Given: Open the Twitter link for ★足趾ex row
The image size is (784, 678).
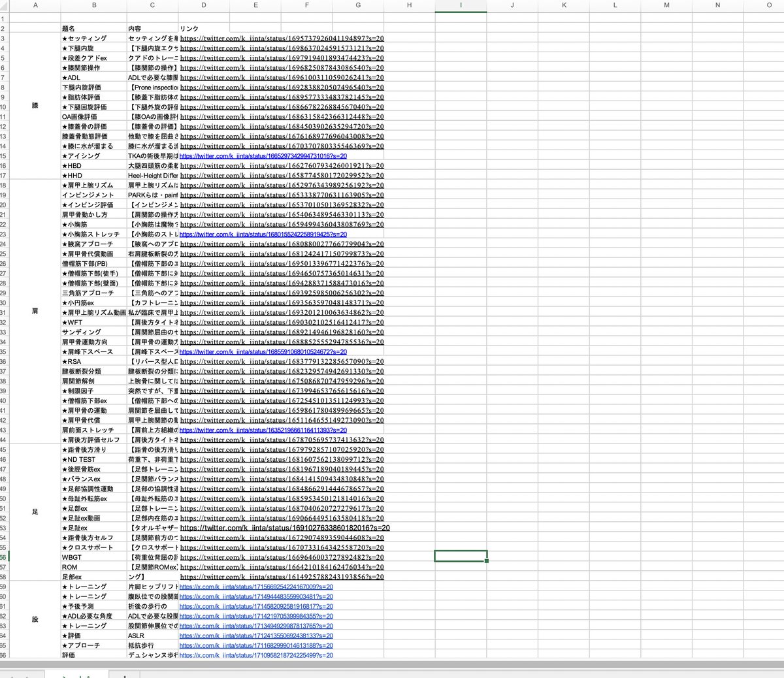Looking at the screenshot, I should [285, 528].
